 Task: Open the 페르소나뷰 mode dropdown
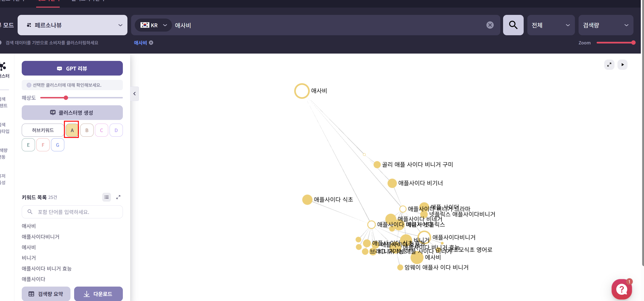click(x=72, y=25)
